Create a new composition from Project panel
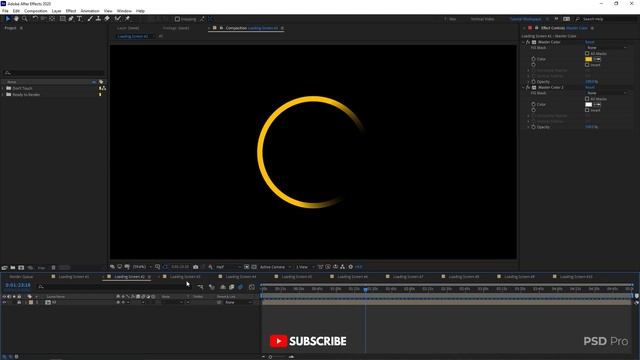This screenshot has height=360, width=640. [21, 268]
